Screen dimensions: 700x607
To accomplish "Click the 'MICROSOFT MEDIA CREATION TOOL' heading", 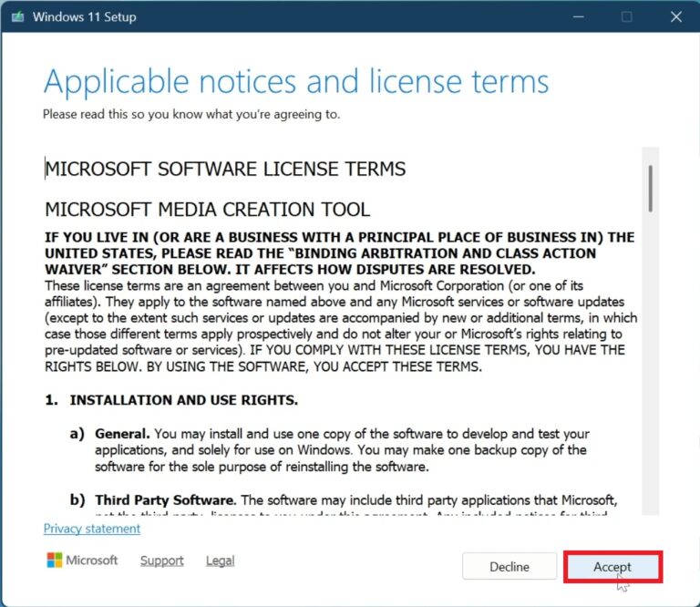I will click(208, 210).
